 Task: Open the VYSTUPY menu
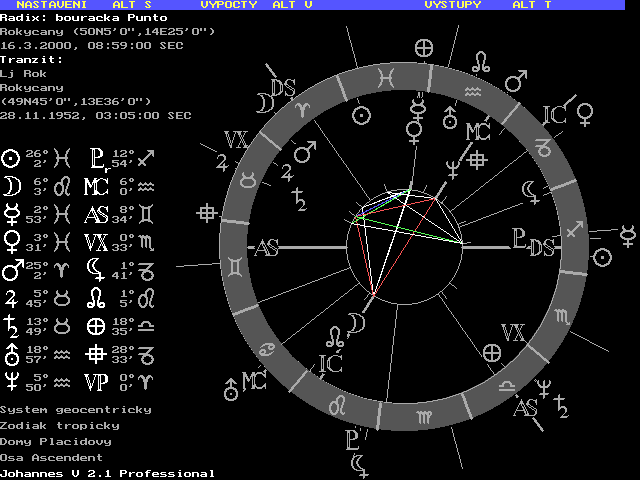click(452, 5)
